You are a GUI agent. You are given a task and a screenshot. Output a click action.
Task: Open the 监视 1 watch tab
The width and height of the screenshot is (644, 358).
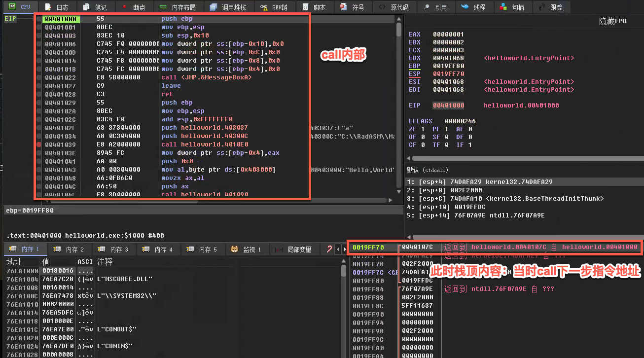247,250
